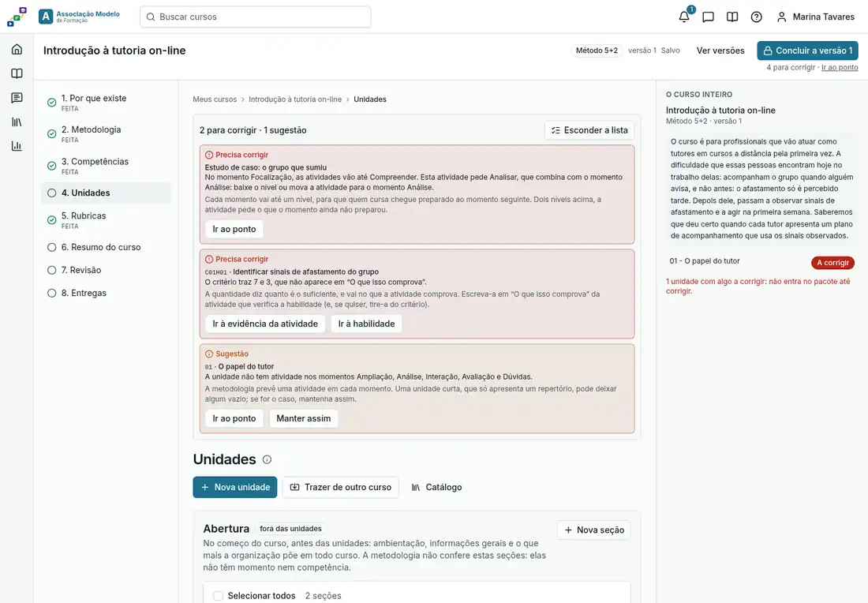Click Ir ao ponto in Sugestão card

coord(234,418)
